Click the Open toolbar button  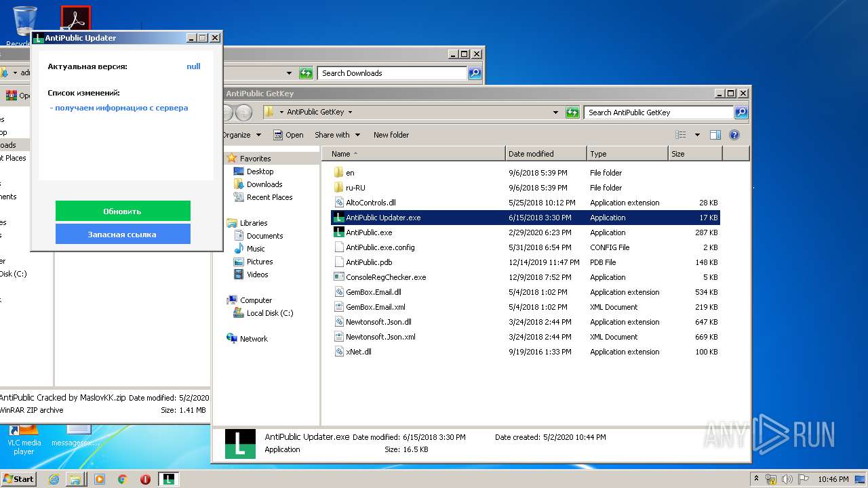[288, 135]
